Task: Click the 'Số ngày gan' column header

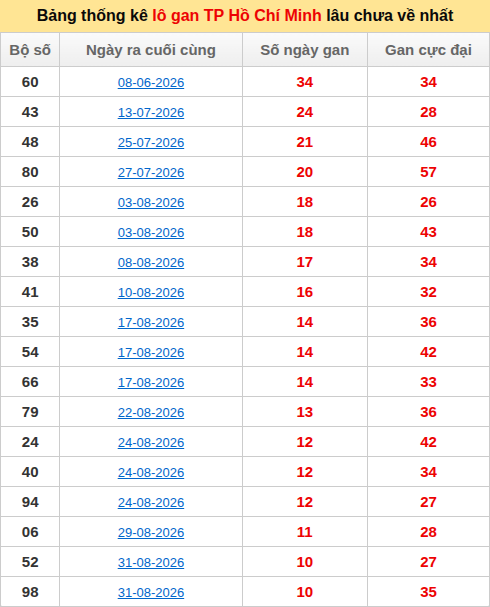Action: coord(305,50)
